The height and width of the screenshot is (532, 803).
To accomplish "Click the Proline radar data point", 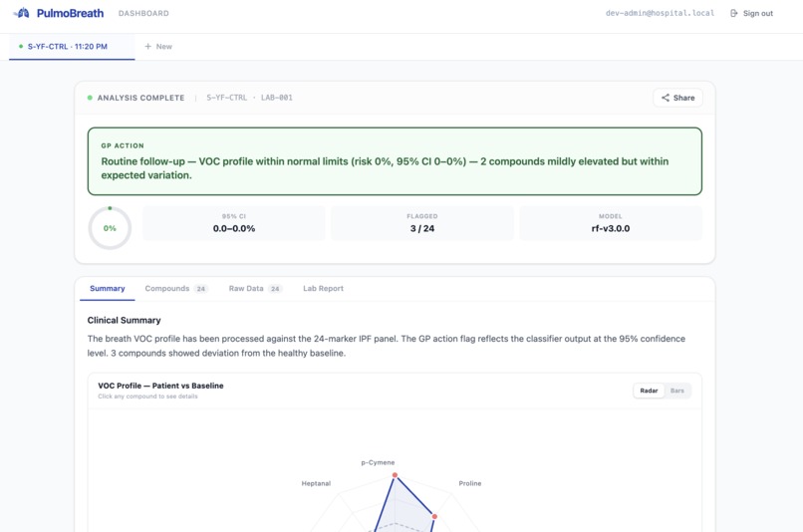I will 434,517.
